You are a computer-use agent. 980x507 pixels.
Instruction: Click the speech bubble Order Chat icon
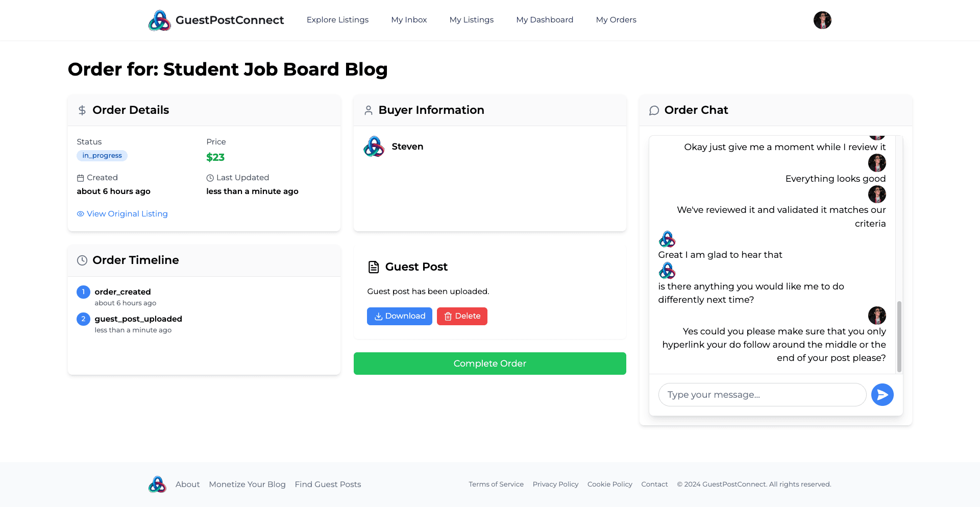pos(654,110)
